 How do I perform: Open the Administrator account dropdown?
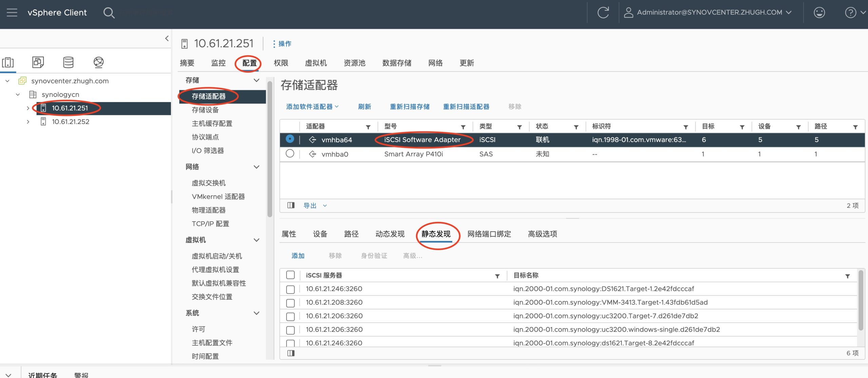coord(714,13)
